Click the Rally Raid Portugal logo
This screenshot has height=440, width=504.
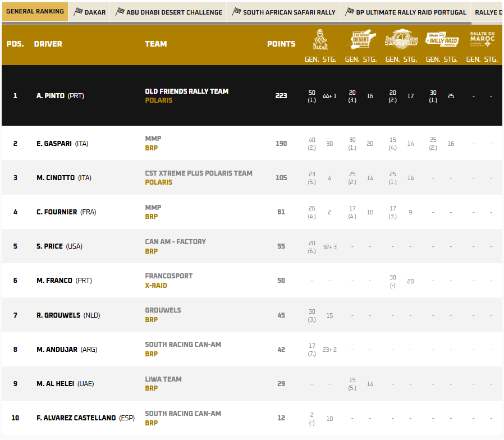click(442, 39)
